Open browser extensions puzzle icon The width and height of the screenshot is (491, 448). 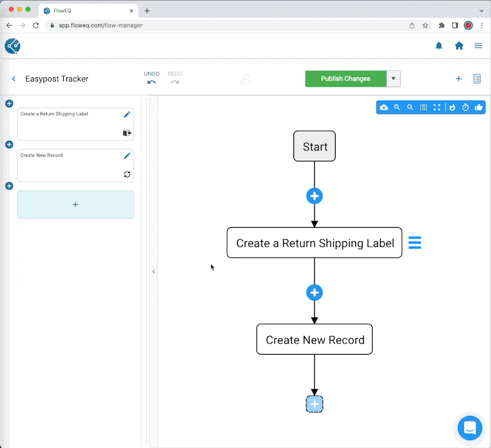[441, 26]
